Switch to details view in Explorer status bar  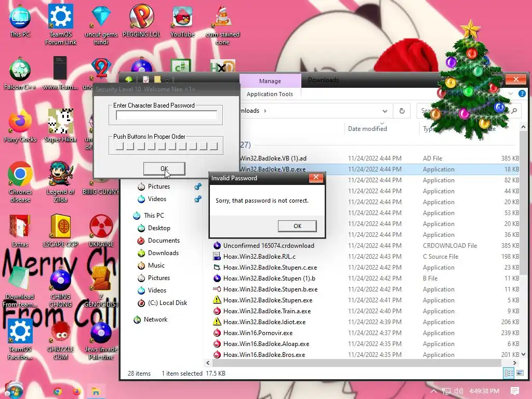pyautogui.click(x=509, y=373)
